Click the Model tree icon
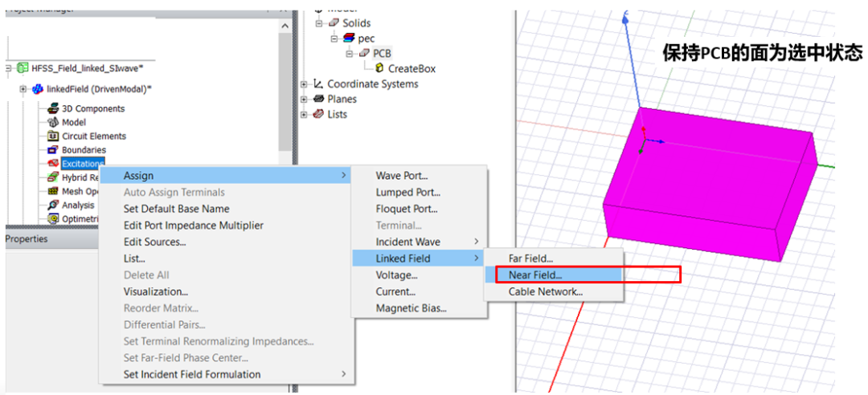This screenshot has height=395, width=868. (x=53, y=122)
